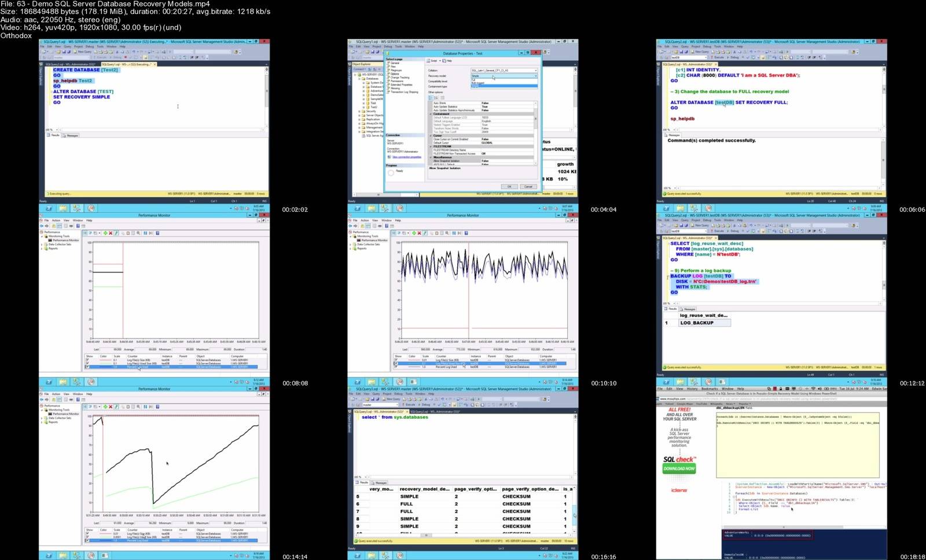Switch to Messages tab in 00:16:16 frame
Screen dimensions: 926x560
(379, 483)
